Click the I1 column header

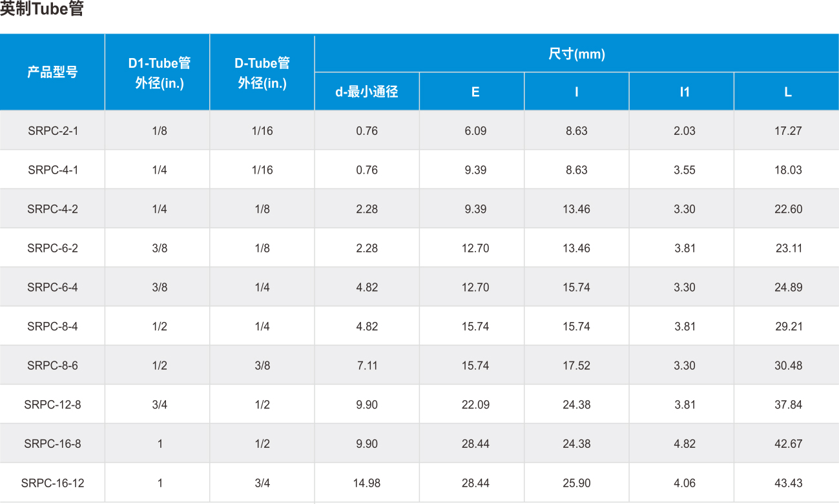685,92
